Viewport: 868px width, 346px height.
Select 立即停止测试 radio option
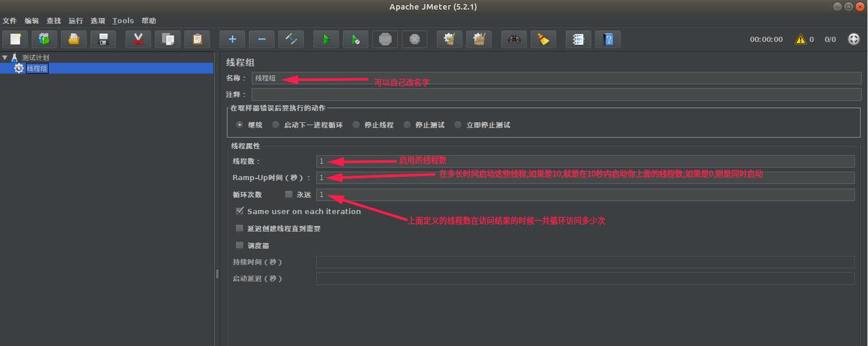[x=458, y=125]
